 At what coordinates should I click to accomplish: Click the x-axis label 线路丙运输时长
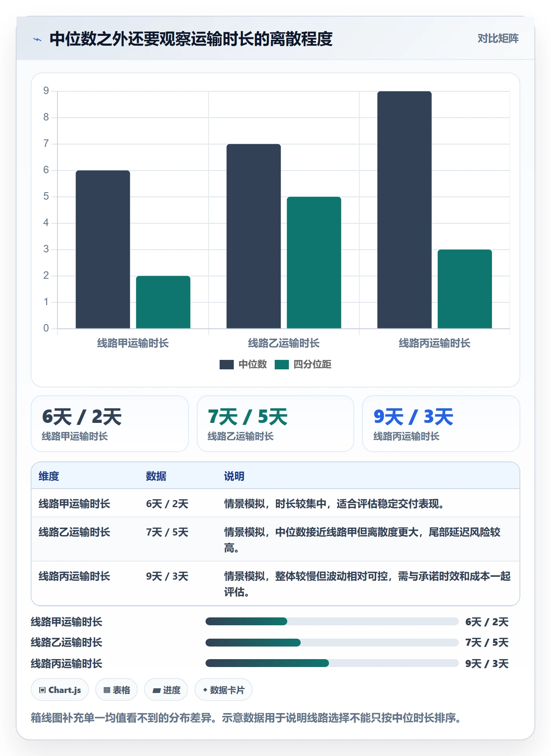(x=435, y=343)
